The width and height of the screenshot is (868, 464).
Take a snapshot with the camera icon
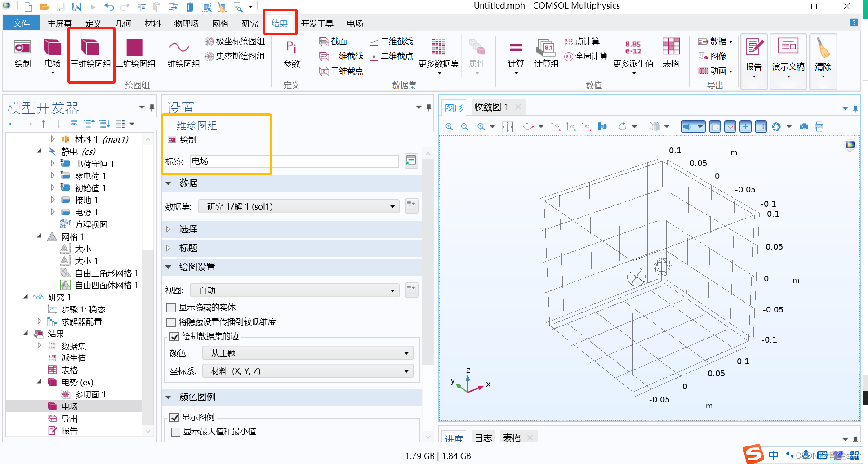click(804, 127)
